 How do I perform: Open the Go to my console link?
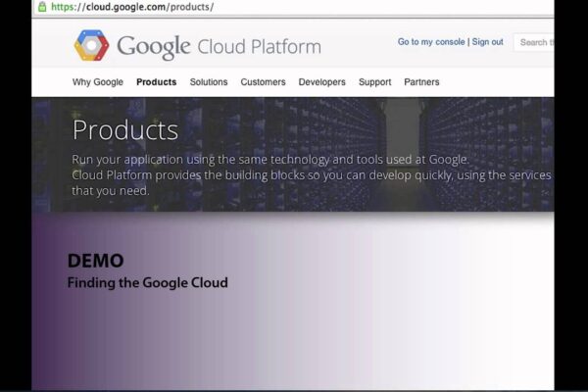(431, 42)
